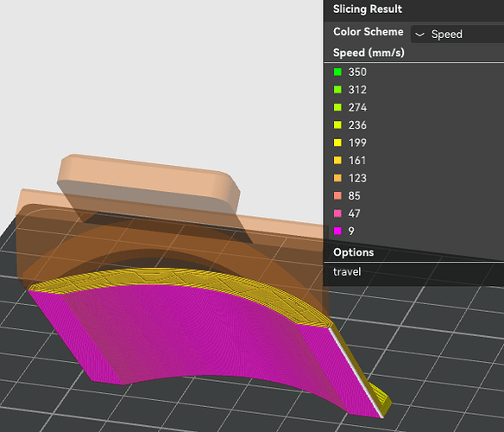
Task: Select the 350 speed green swatch
Action: click(337, 72)
